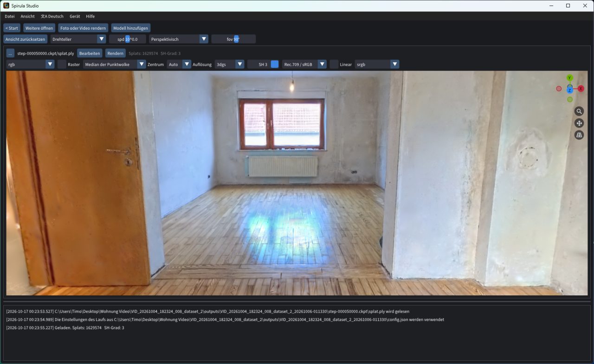
Task: Expand the Auto resolution dropdown
Action: 179,64
